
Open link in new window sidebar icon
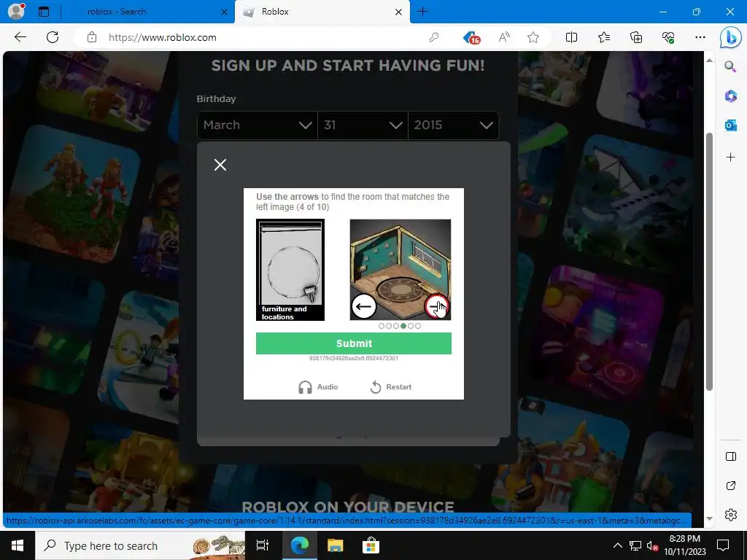[730, 486]
